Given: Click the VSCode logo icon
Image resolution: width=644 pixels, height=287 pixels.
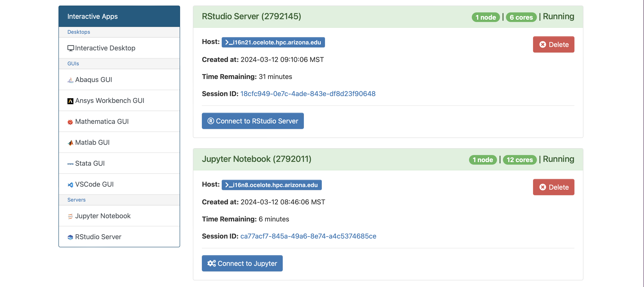Looking at the screenshot, I should click(70, 185).
